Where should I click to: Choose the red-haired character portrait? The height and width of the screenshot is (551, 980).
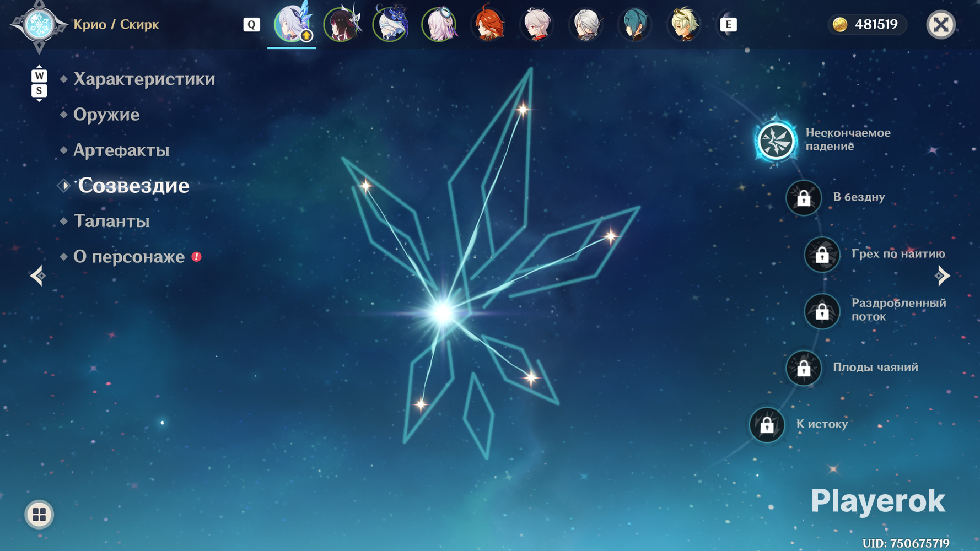click(488, 24)
